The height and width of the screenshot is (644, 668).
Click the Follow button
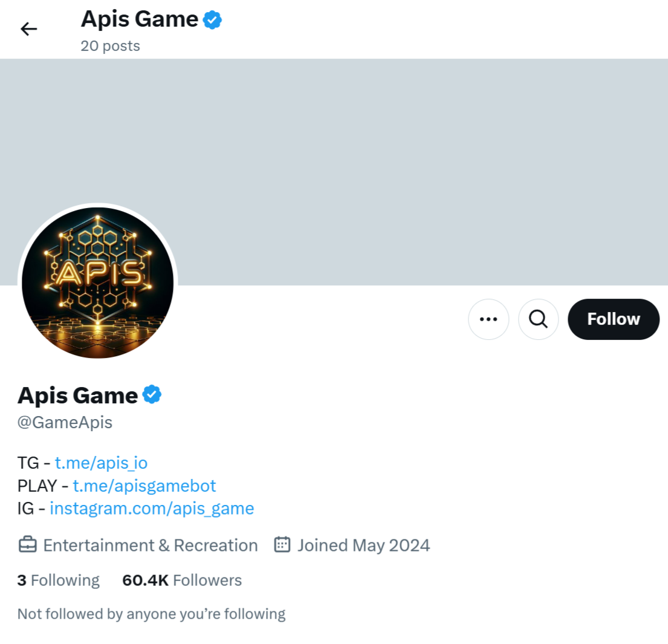pos(613,319)
